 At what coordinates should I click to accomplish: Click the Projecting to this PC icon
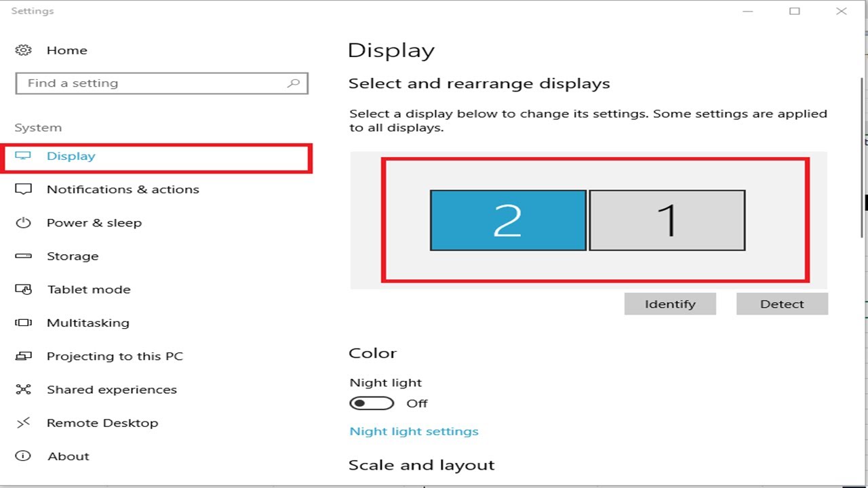(24, 356)
